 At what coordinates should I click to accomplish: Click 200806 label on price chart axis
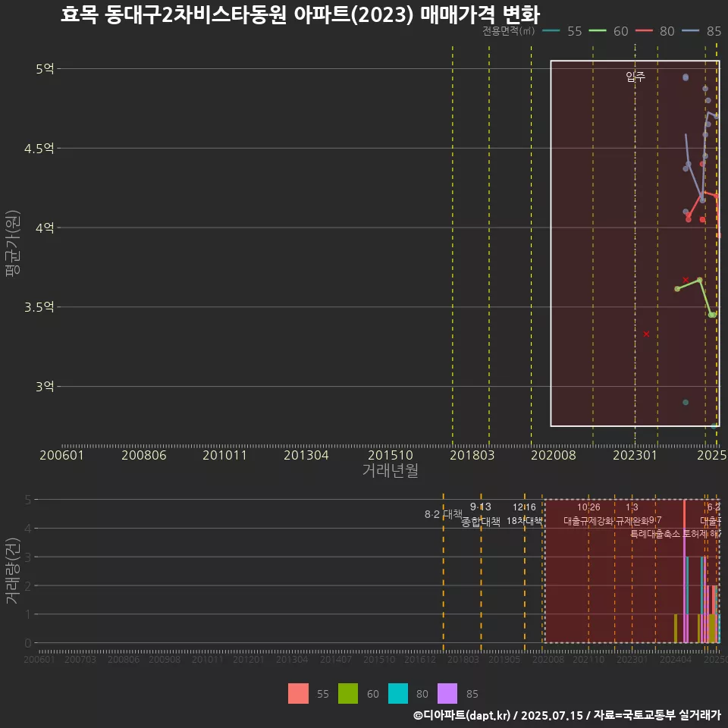point(144,455)
